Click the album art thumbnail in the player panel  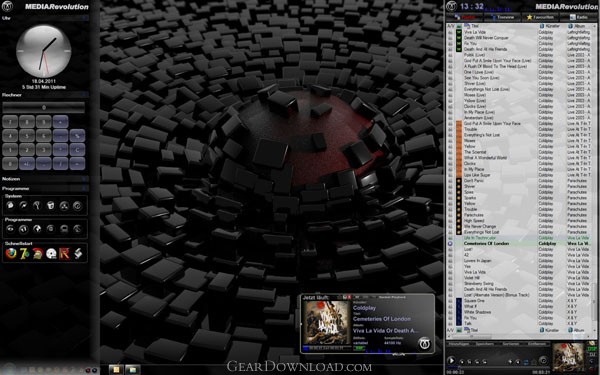click(x=568, y=357)
